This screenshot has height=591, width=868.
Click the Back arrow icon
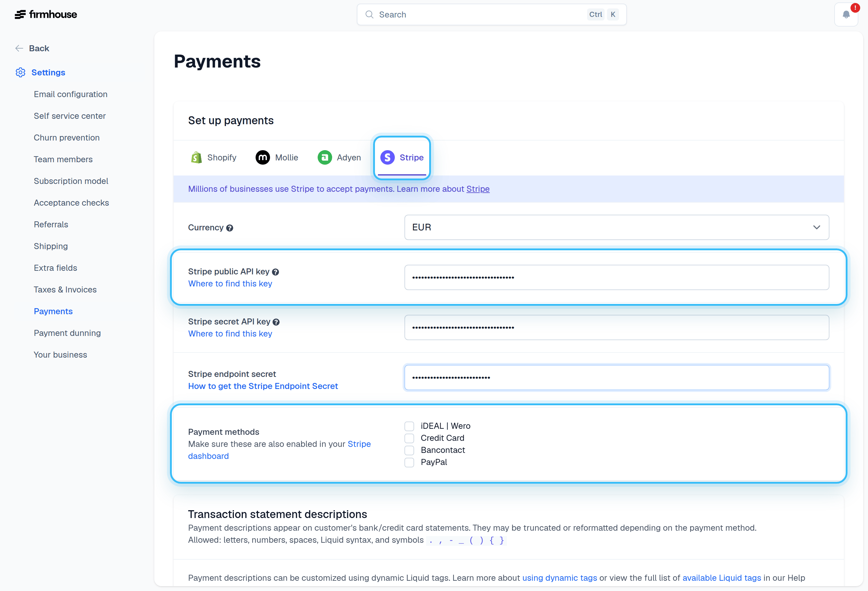(x=19, y=48)
